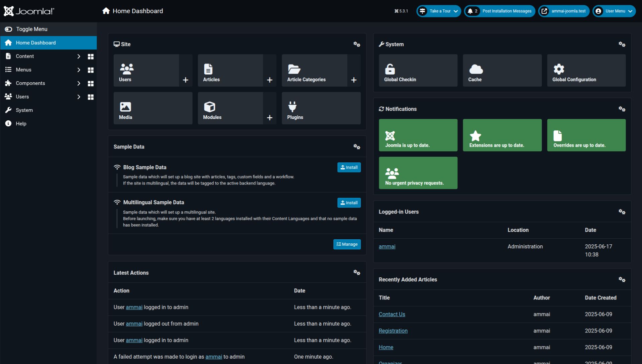
Task: Select Help in the sidebar menu
Action: point(21,124)
